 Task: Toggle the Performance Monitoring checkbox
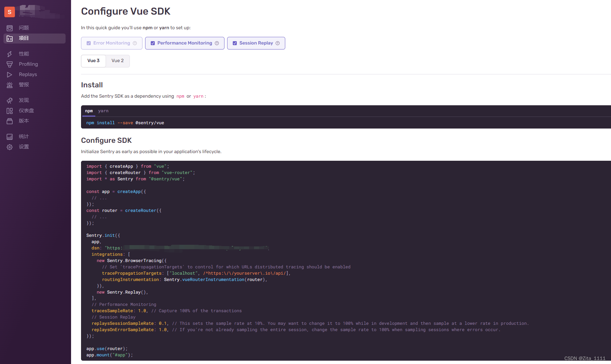click(153, 43)
